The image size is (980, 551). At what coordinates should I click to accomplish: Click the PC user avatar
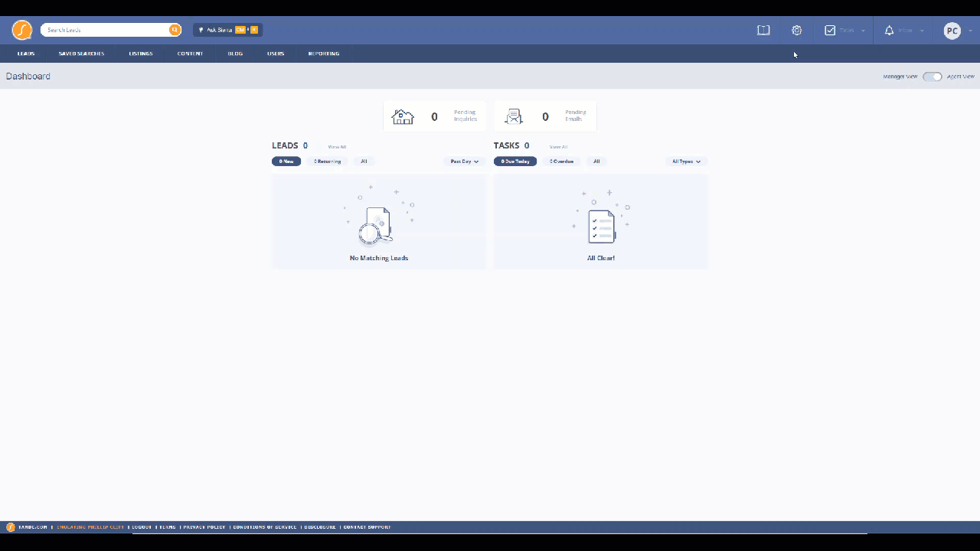tap(952, 31)
